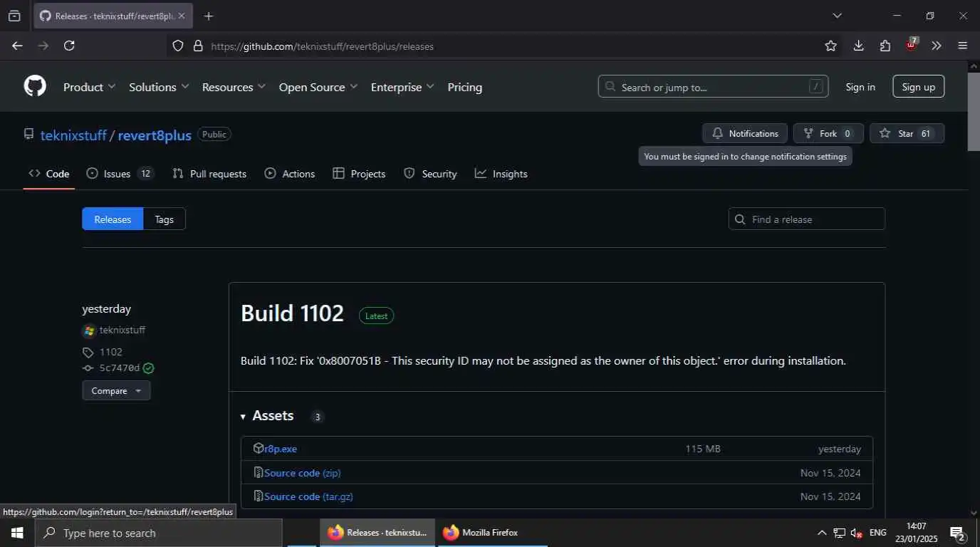Open the Firefox downloads panel icon
Screen dimensions: 980x547
pos(858,46)
